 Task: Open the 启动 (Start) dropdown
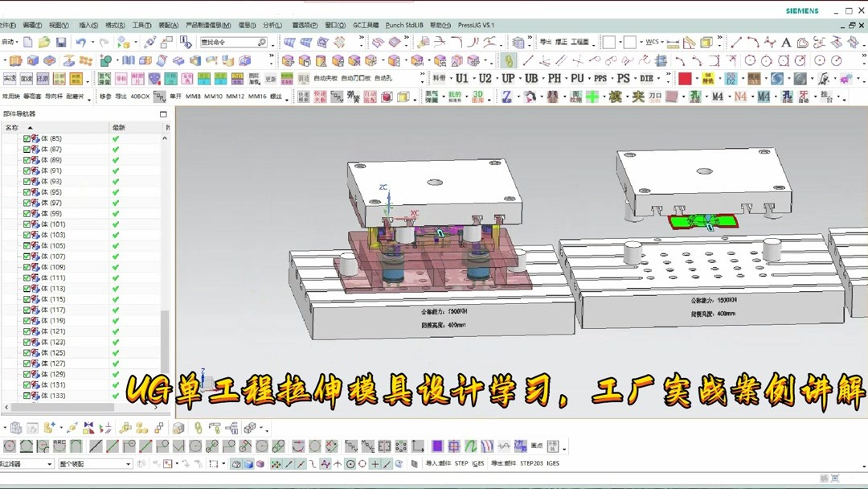[11, 41]
